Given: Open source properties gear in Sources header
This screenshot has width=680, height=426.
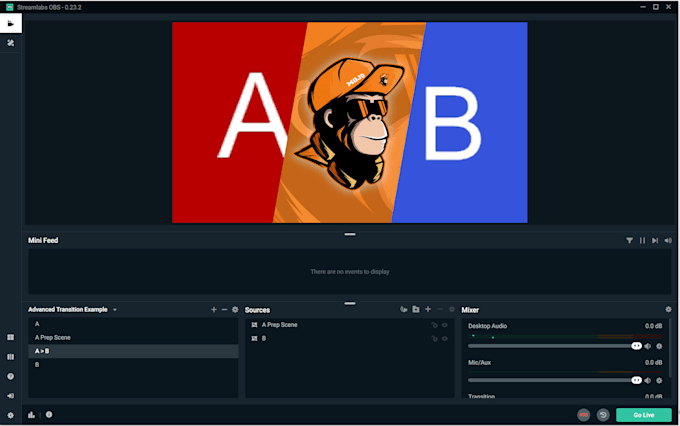Looking at the screenshot, I should pos(451,309).
